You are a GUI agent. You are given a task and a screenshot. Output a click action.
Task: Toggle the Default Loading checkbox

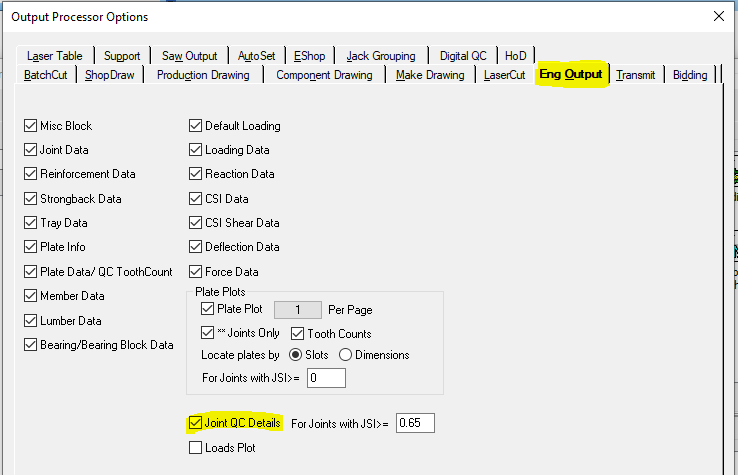196,126
